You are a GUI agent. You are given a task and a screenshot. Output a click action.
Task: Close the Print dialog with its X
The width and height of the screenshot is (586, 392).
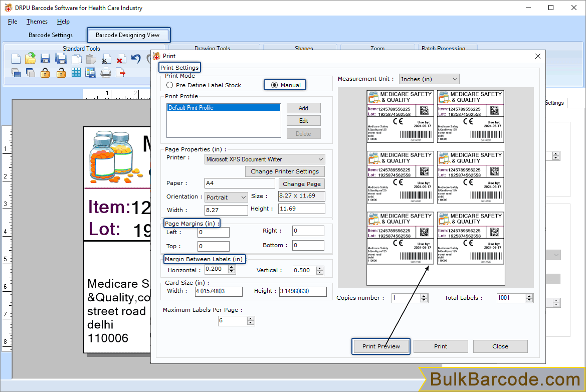pos(538,56)
